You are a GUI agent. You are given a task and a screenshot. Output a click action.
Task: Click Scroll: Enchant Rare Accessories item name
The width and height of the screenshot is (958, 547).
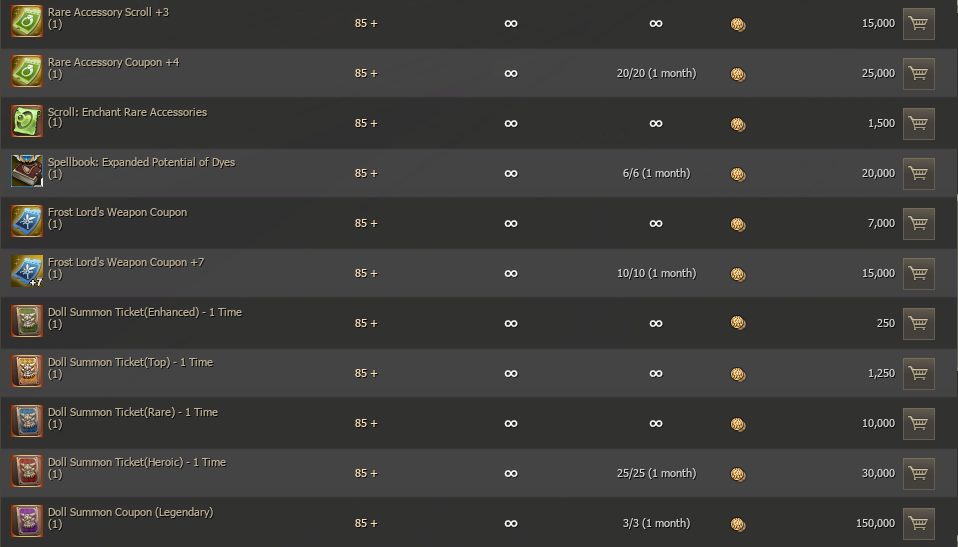click(127, 112)
